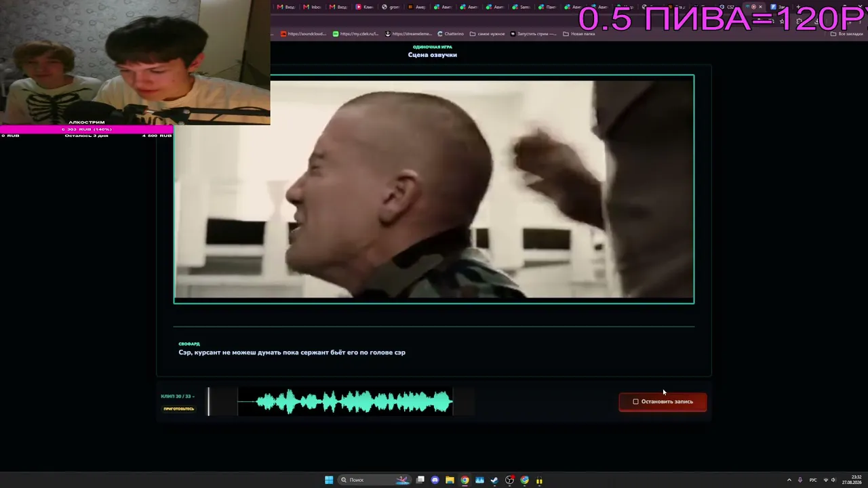The height and width of the screenshot is (488, 868).
Task: Click the ПРИГОТОВЬТЕСЬ status badge
Action: [179, 409]
